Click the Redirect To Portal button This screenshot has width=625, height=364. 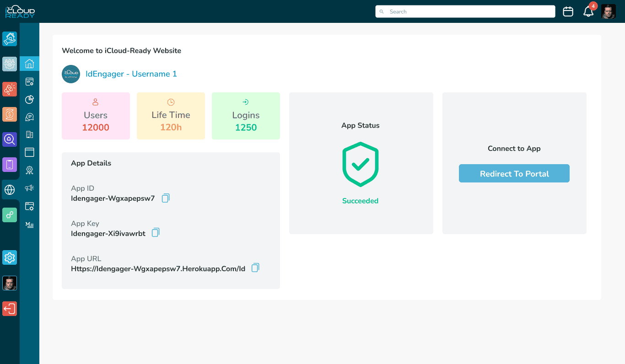click(514, 173)
